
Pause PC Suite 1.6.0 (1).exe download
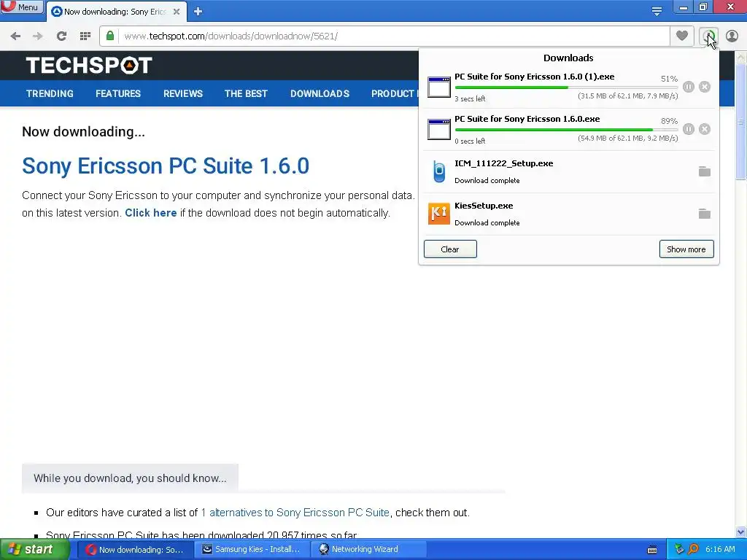[x=689, y=87]
